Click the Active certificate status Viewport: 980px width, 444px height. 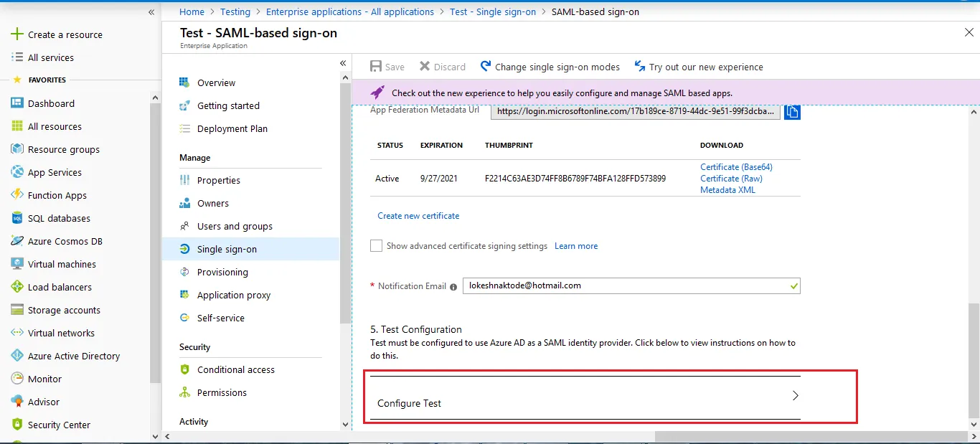tap(387, 179)
